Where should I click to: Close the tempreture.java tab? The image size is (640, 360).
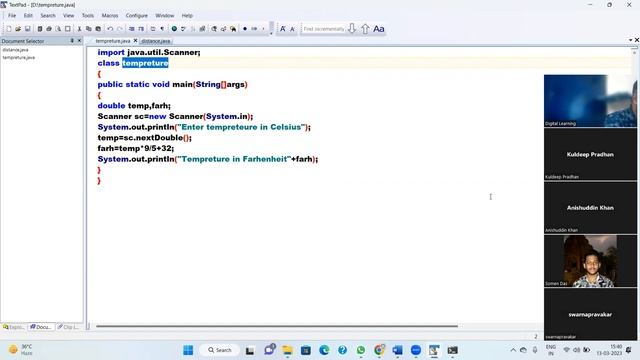point(136,40)
